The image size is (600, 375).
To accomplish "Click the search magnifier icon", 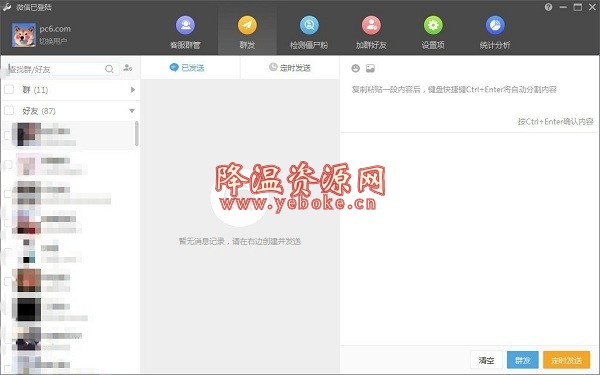I will (x=109, y=69).
